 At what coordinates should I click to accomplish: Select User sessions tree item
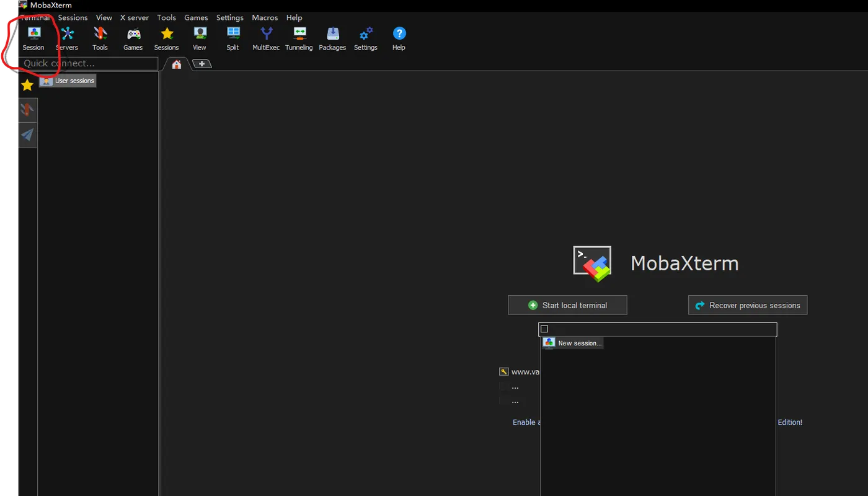pyautogui.click(x=68, y=81)
